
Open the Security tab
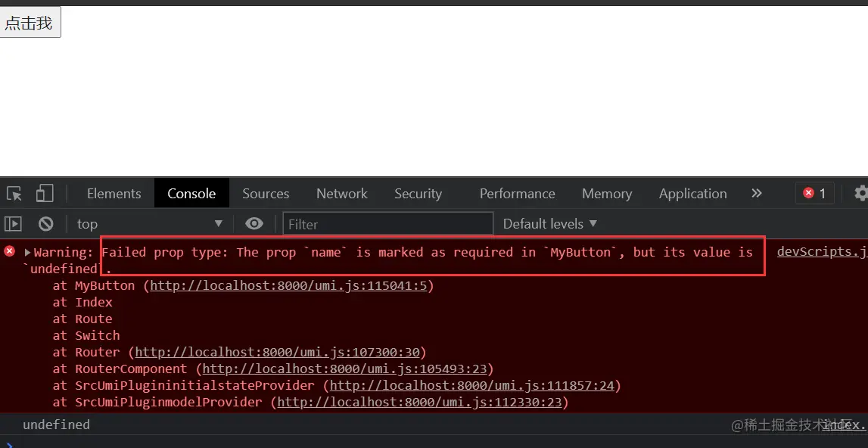(x=418, y=193)
